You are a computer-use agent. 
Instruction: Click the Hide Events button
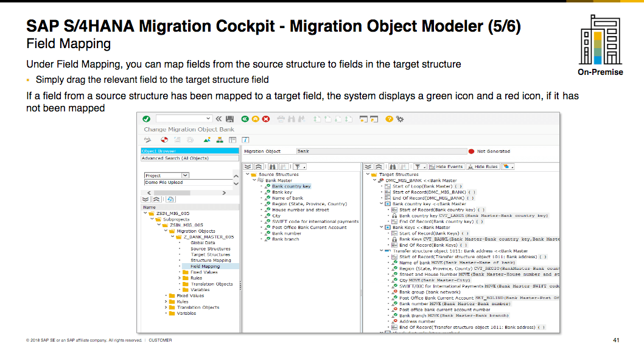pyautogui.click(x=446, y=167)
